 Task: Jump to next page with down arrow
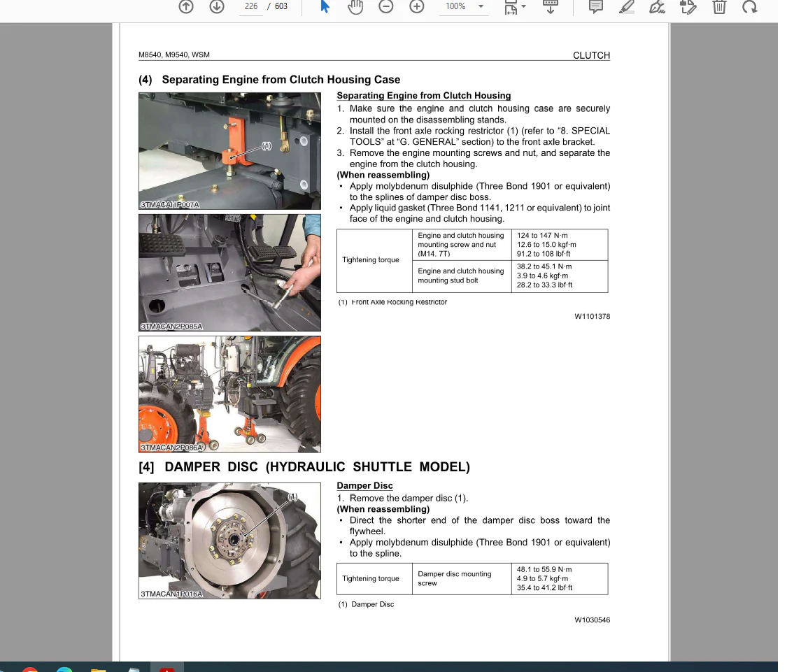coord(217,6)
